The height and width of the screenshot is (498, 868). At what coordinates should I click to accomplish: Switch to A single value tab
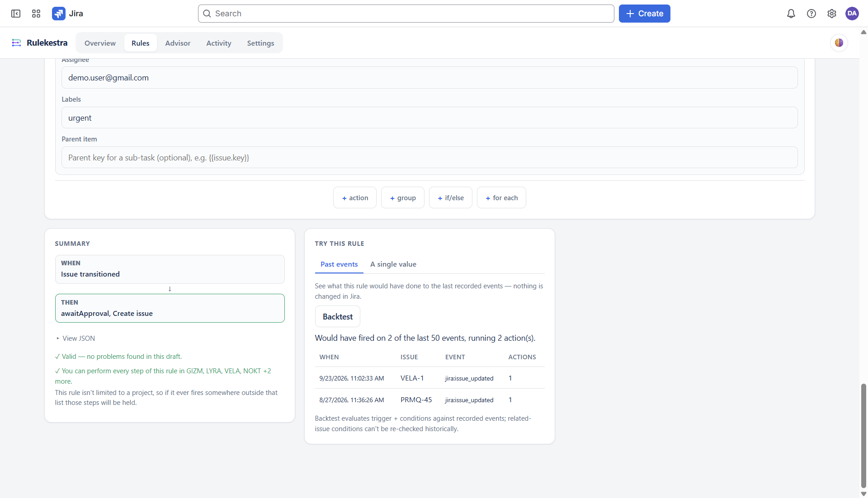[x=393, y=264]
